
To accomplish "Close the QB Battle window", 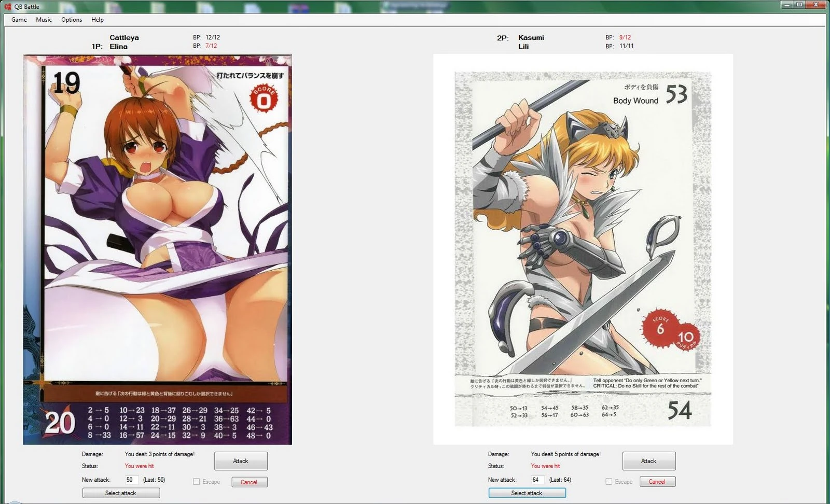I will point(817,5).
